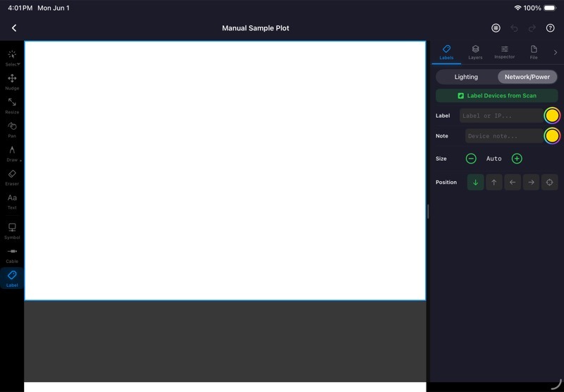
Task: Set label position to above arrow
Action: tap(494, 183)
